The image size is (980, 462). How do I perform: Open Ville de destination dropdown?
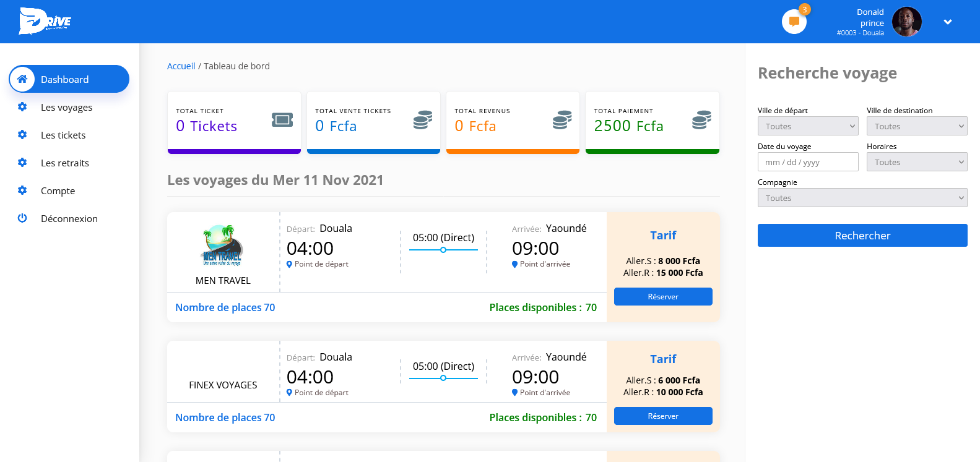point(917,126)
